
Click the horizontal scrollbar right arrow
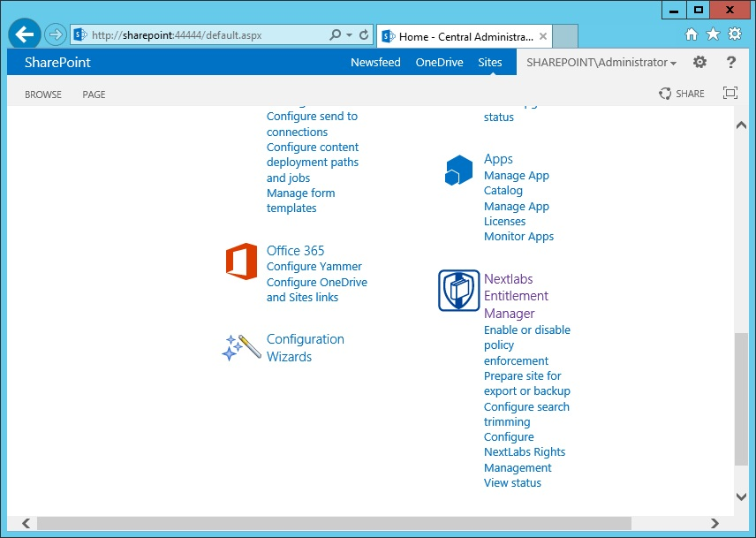point(714,523)
